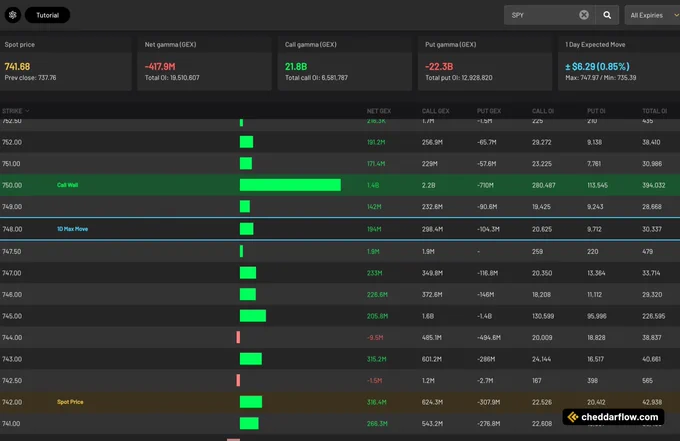Click net GEX value 315.2M

click(x=376, y=359)
